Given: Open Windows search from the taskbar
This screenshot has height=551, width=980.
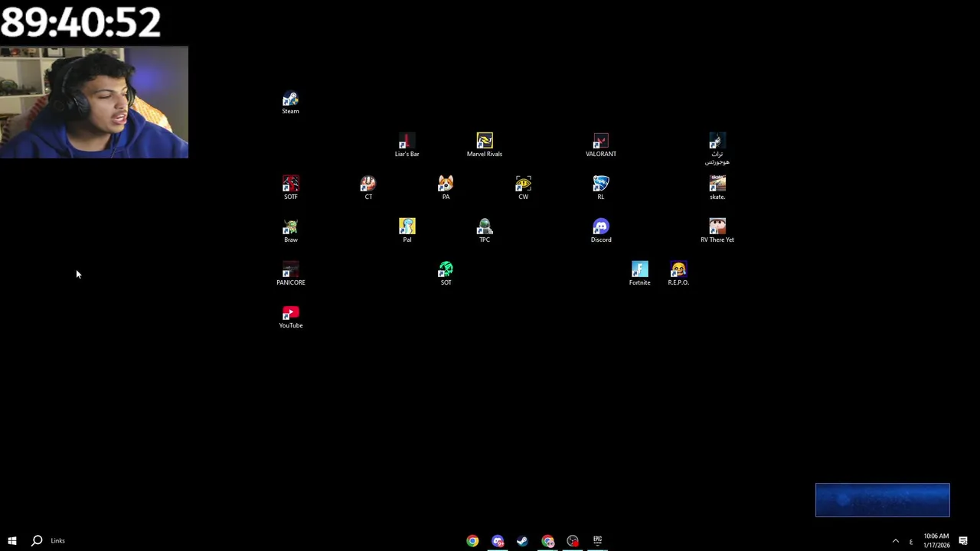Looking at the screenshot, I should click(x=36, y=541).
